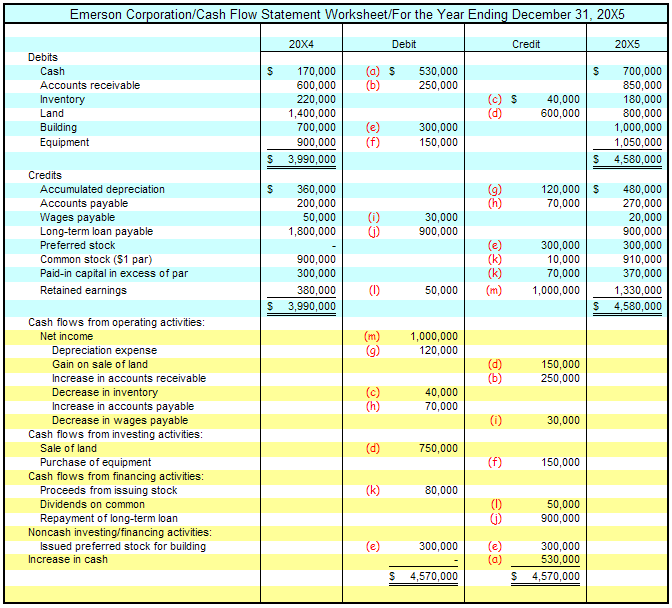Select Issued preferred stock for building label

(123, 546)
